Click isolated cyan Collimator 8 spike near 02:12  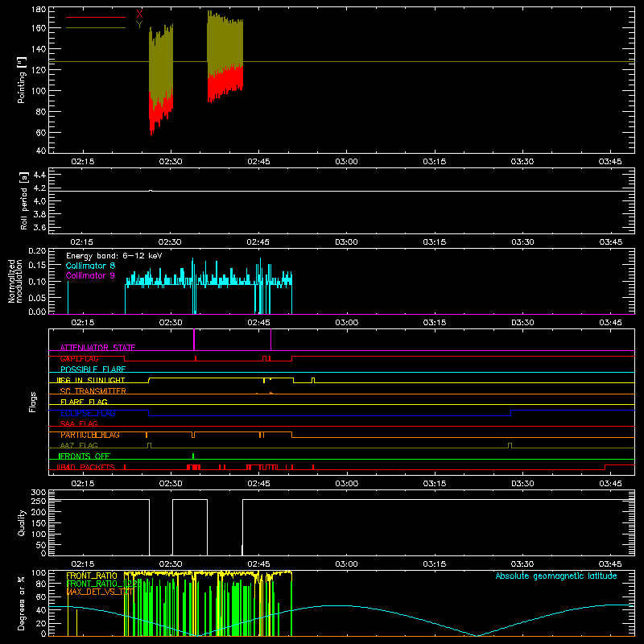point(68,297)
